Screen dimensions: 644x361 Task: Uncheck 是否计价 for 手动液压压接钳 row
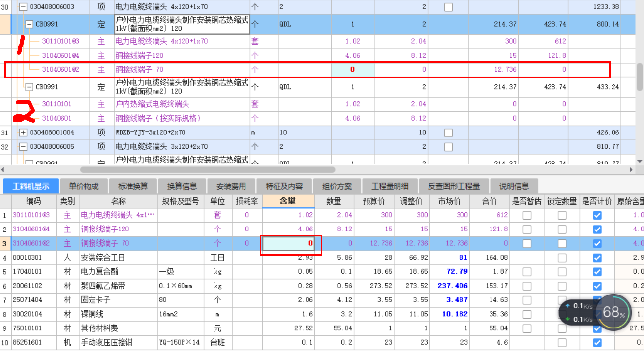(597, 343)
